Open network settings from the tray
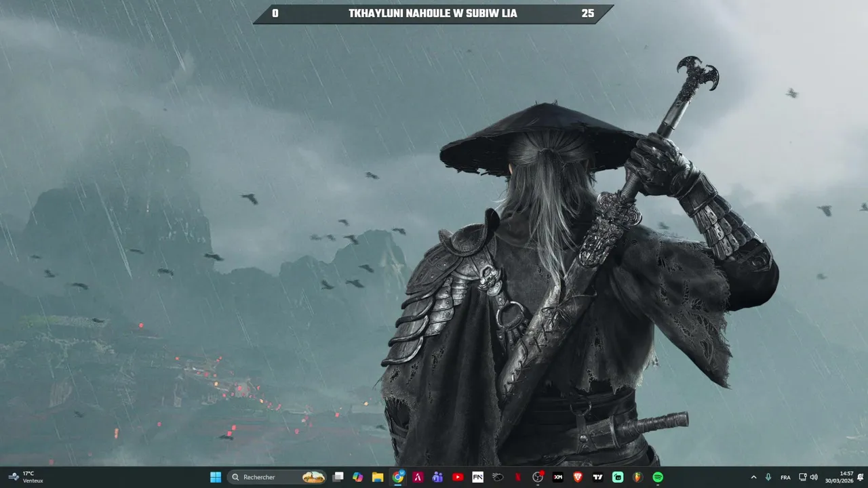 [x=803, y=477]
